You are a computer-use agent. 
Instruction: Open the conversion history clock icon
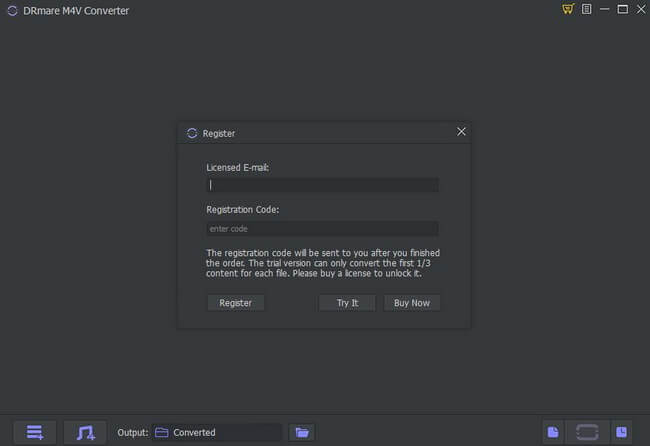click(621, 432)
